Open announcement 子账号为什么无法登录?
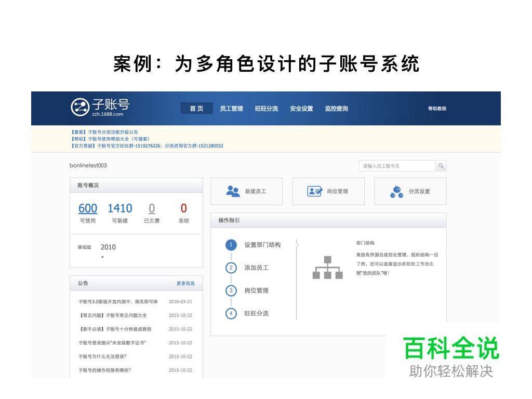Image resolution: width=532 pixels, height=399 pixels. point(102,356)
